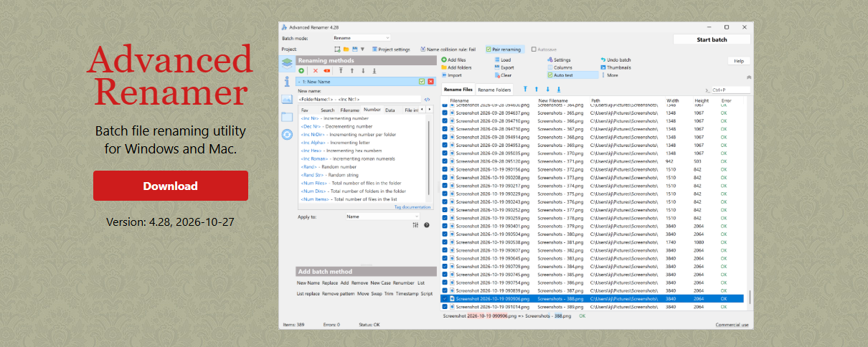The height and width of the screenshot is (347, 868).
Task: Move method to top in Renaming methods
Action: 341,71
